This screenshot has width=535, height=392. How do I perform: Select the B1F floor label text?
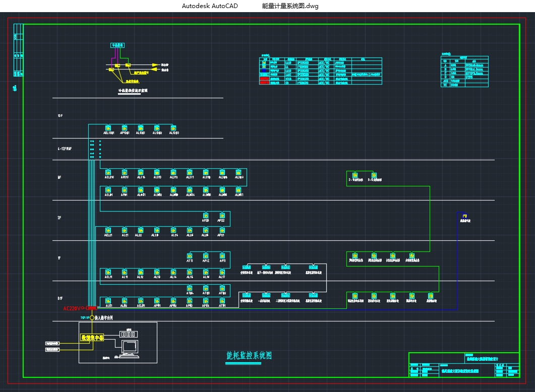coord(60,298)
